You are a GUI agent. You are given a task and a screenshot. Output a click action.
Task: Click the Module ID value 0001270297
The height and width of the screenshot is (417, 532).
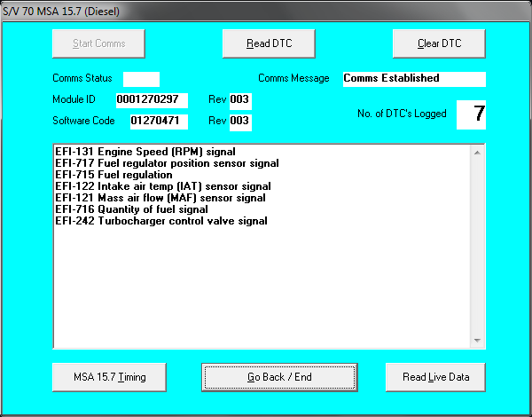[x=152, y=100]
